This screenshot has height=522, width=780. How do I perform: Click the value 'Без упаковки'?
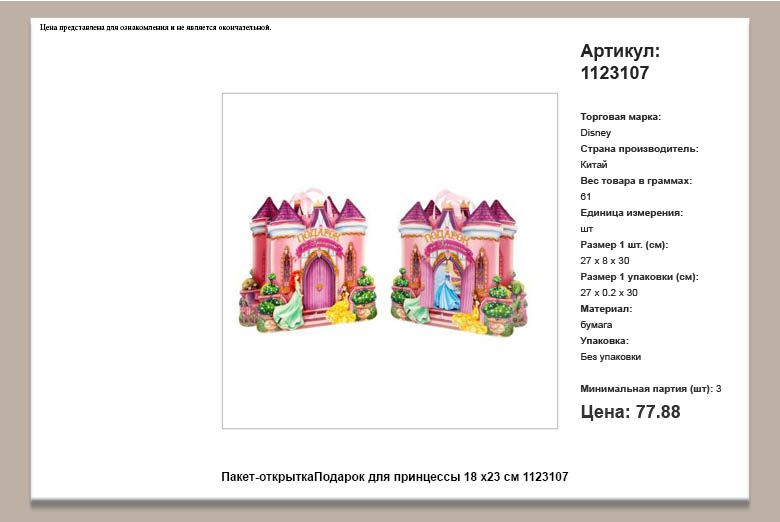(x=610, y=357)
